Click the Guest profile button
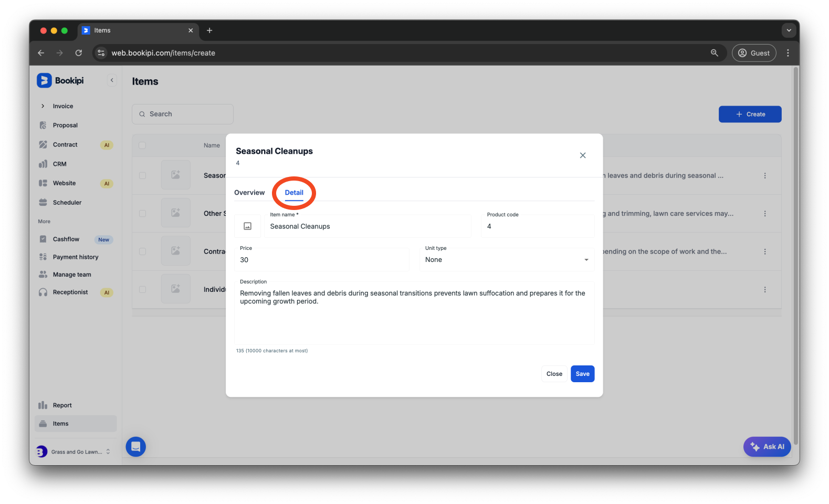The width and height of the screenshot is (829, 504). [x=754, y=53]
